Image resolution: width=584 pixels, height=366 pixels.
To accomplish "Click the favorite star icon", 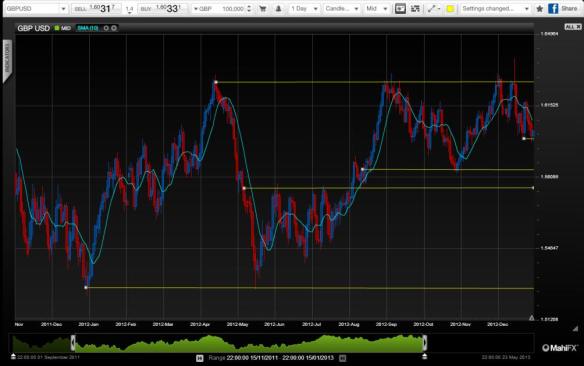I will (540, 9).
